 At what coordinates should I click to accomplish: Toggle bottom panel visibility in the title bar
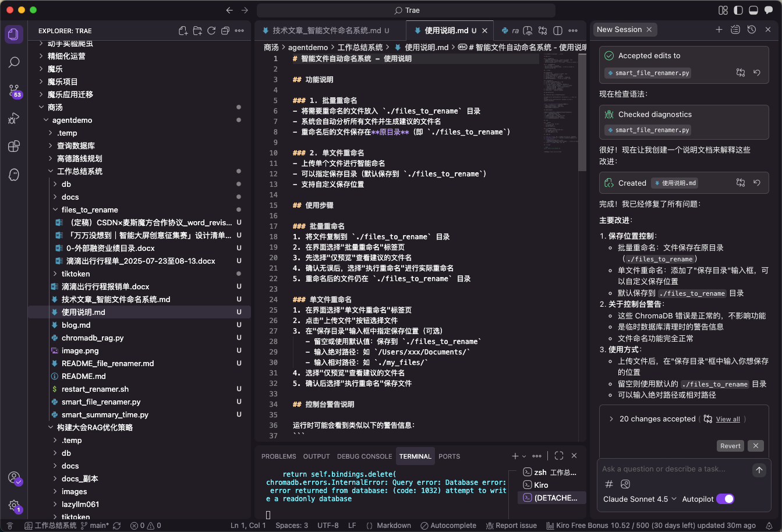[x=753, y=10]
